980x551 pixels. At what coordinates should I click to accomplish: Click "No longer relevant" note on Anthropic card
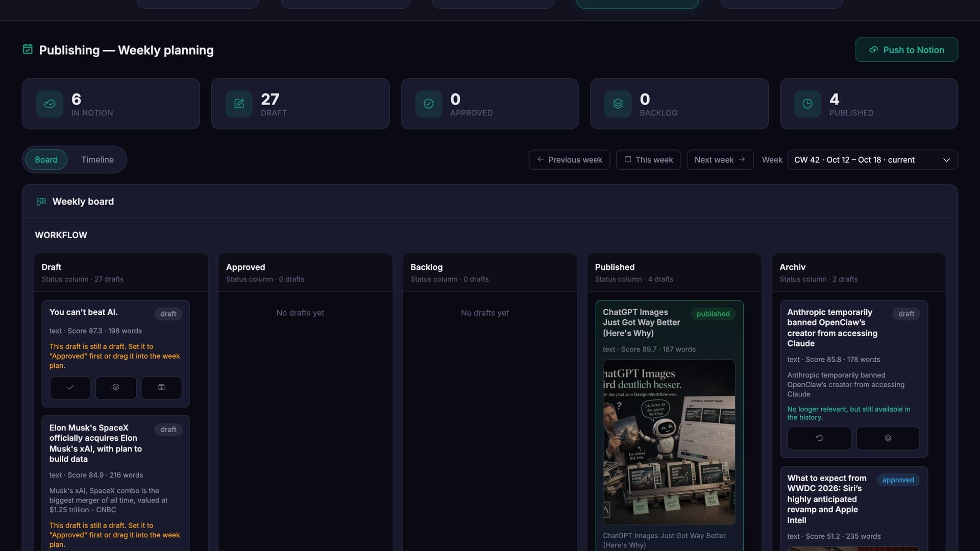[x=848, y=413]
